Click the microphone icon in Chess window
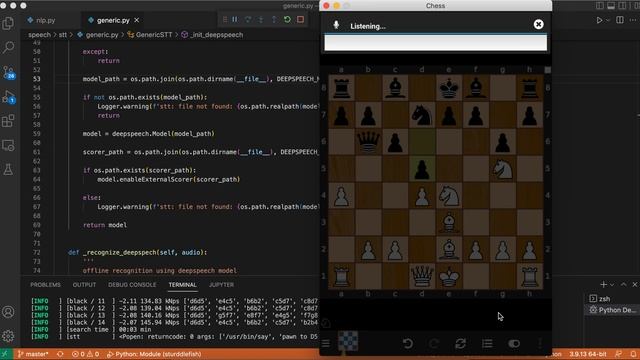This screenshot has width=640, height=360. pos(336,25)
